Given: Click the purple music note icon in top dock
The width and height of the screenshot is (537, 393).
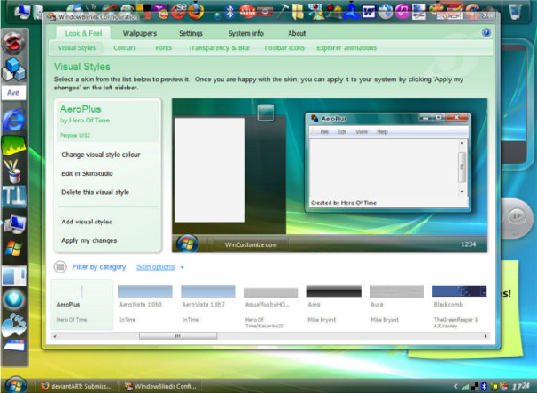Looking at the screenshot, I should point(403,11).
